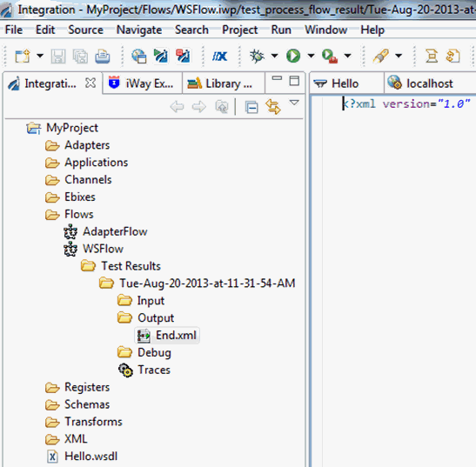
Task: Switch to the Library tab
Action: [221, 83]
